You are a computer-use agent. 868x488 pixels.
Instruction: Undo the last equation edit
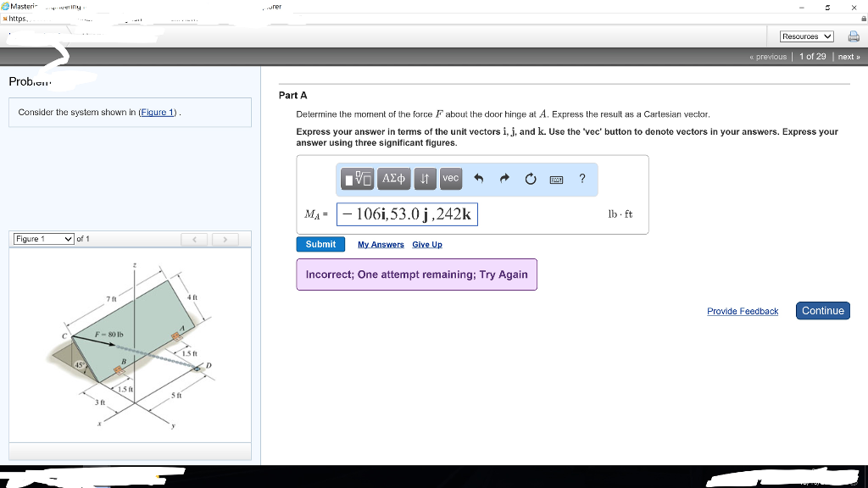pos(480,179)
